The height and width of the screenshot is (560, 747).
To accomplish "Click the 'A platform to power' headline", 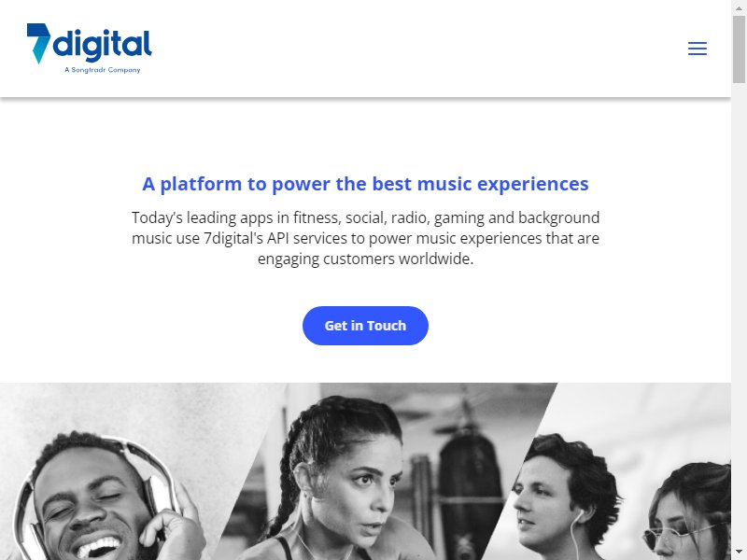I will [x=365, y=184].
